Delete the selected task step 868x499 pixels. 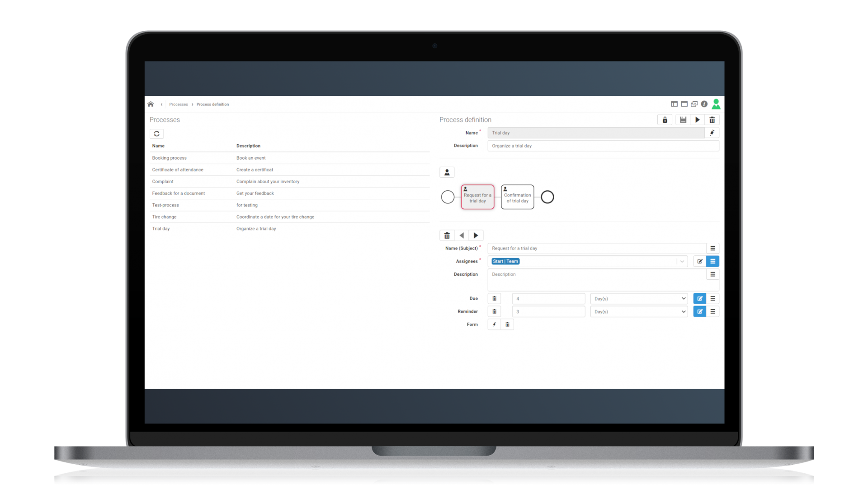click(x=447, y=235)
